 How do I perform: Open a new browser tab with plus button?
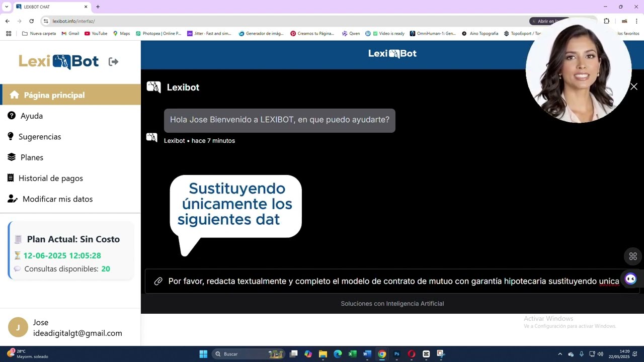[98, 7]
